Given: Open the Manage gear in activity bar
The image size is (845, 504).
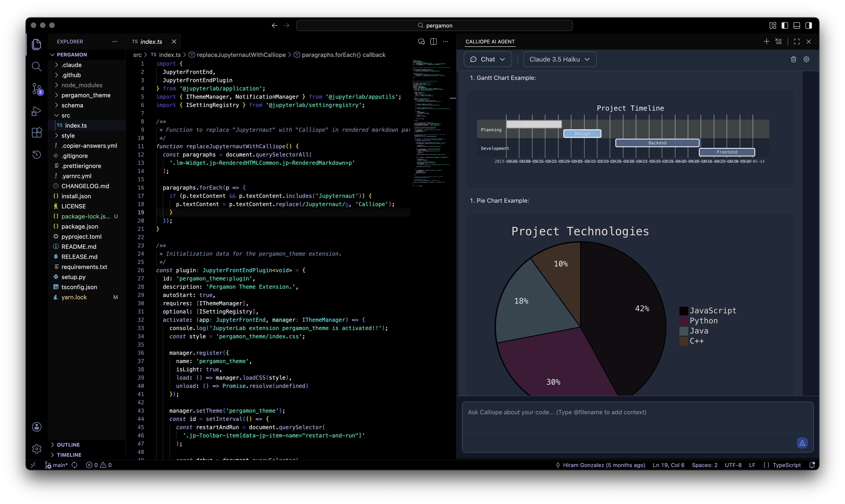Looking at the screenshot, I should 36,449.
